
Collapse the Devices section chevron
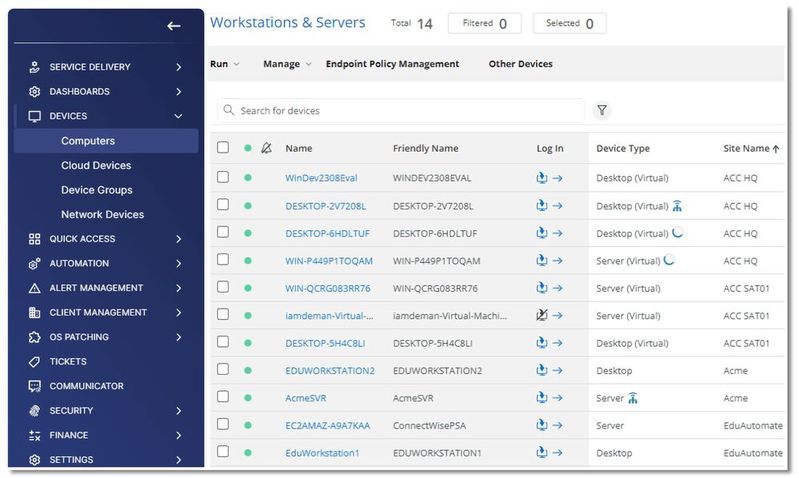pos(178,116)
